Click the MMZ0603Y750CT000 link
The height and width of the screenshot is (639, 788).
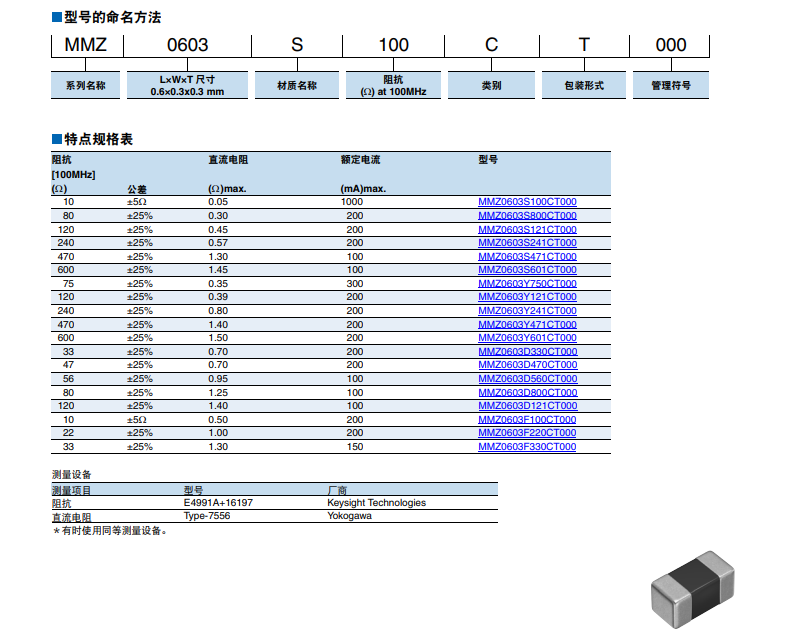click(x=527, y=284)
